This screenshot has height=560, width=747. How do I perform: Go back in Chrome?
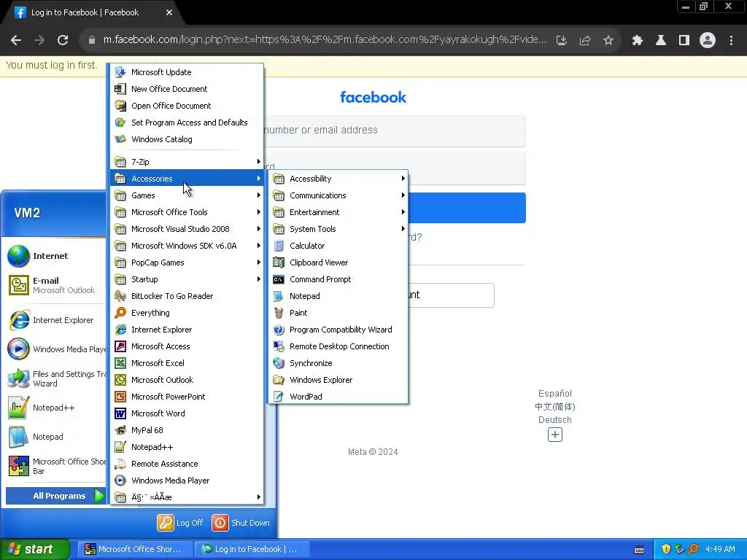point(16,40)
